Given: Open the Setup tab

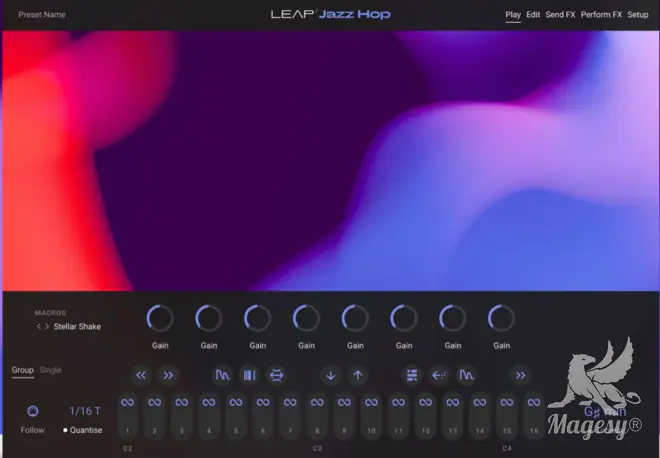Looking at the screenshot, I should [638, 15].
